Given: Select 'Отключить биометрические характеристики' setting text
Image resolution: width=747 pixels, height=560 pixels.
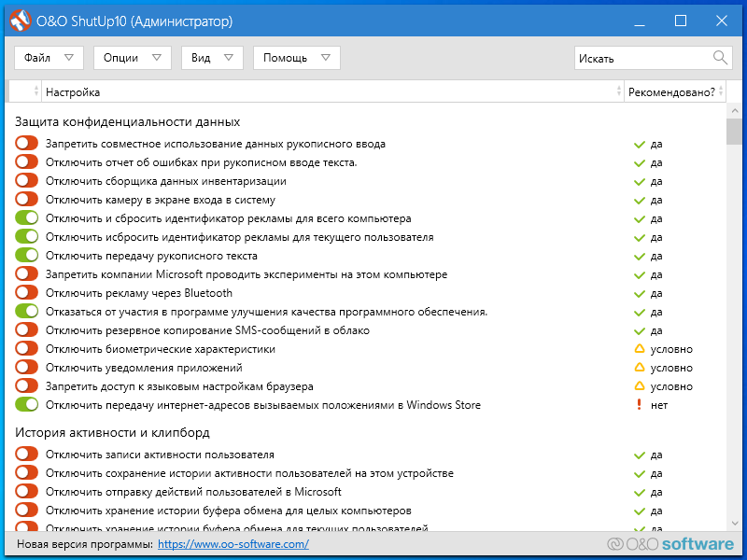Looking at the screenshot, I should [x=161, y=349].
